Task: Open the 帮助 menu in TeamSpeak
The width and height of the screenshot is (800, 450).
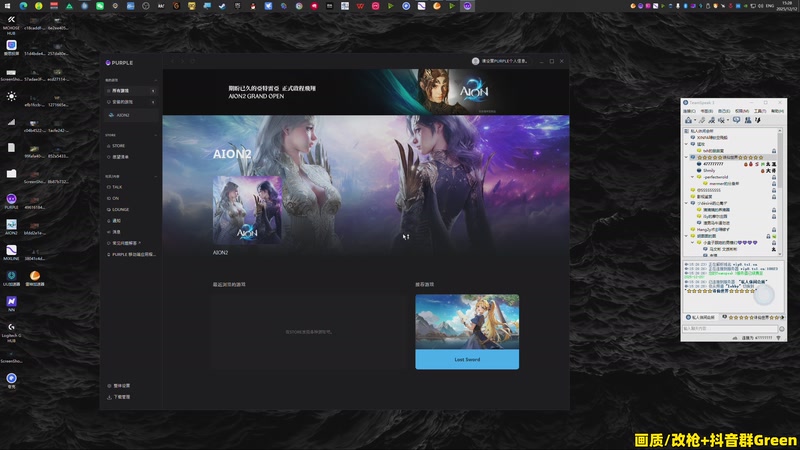Action: coord(777,111)
